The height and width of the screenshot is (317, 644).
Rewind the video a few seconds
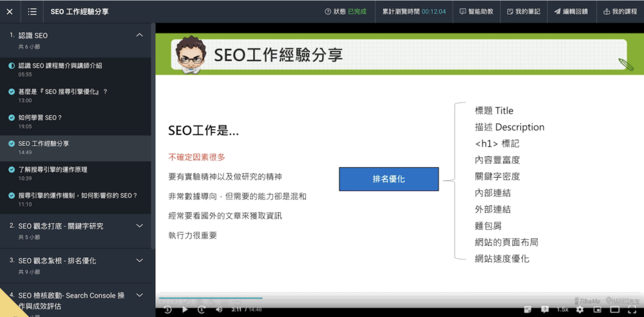(168, 309)
